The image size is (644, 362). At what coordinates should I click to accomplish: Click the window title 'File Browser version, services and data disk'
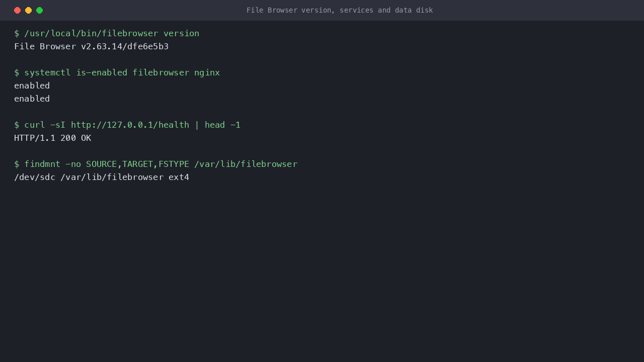coord(340,10)
